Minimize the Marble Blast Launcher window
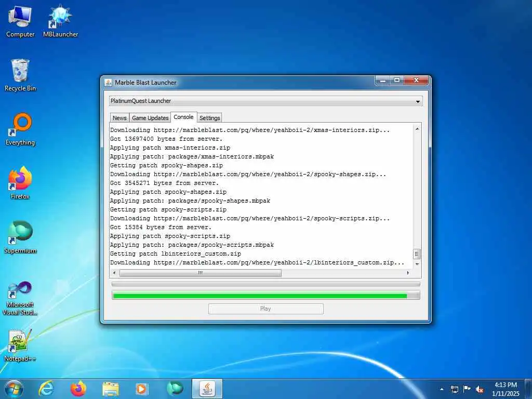 [x=383, y=81]
